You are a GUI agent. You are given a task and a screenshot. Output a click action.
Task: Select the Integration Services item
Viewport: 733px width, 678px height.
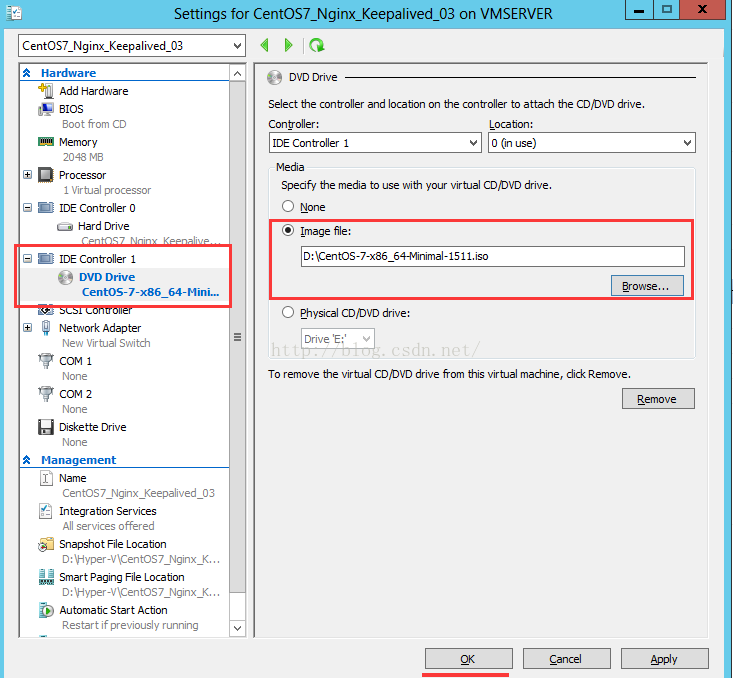tap(108, 511)
